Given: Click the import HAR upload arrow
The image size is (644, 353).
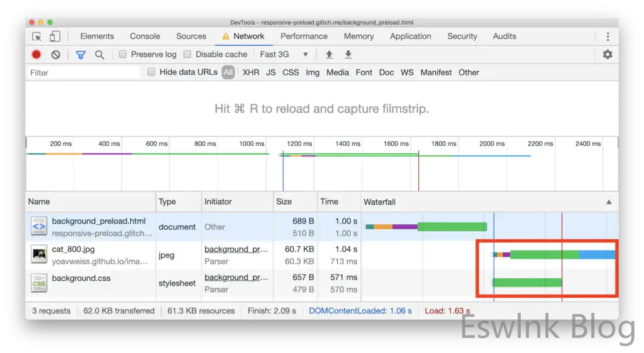Looking at the screenshot, I should pyautogui.click(x=328, y=55).
